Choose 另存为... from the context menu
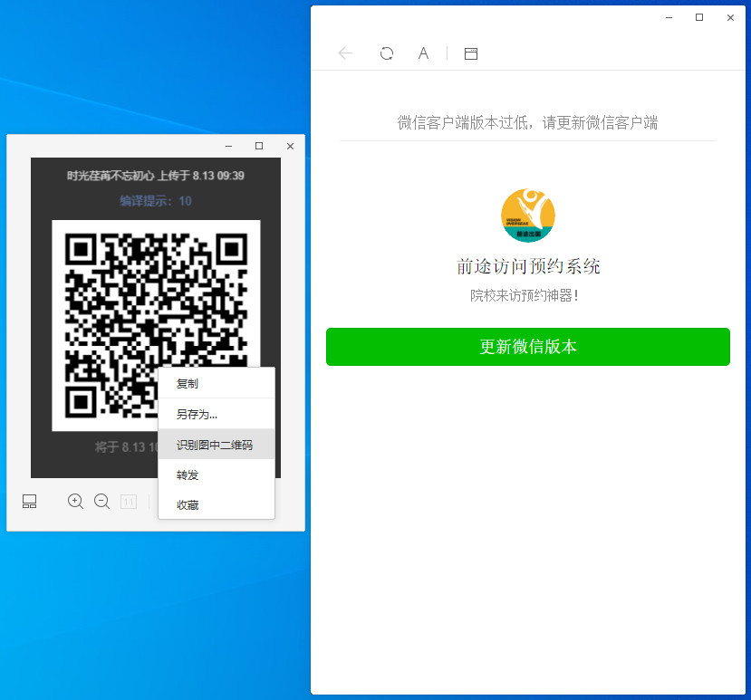Image resolution: width=751 pixels, height=700 pixels. (217, 414)
